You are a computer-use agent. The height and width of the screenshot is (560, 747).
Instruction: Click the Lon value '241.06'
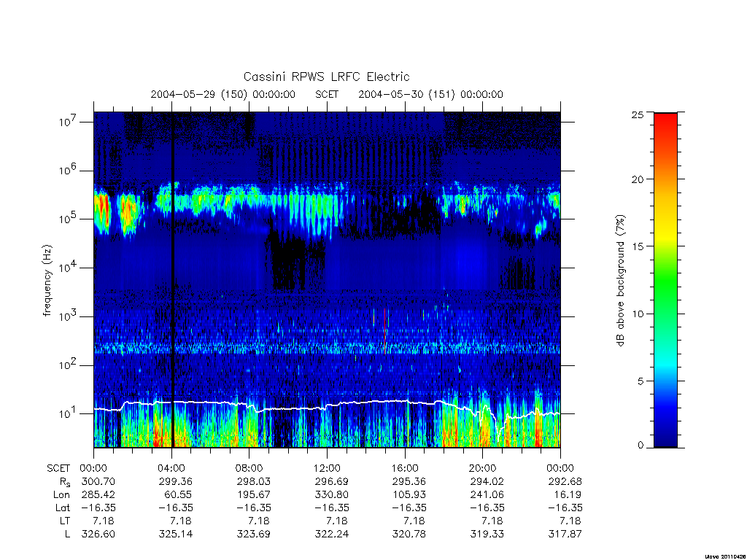(x=487, y=495)
